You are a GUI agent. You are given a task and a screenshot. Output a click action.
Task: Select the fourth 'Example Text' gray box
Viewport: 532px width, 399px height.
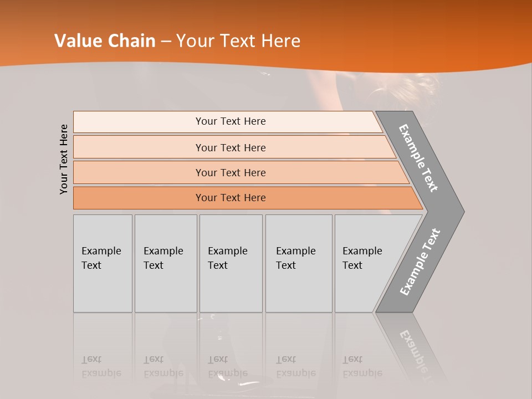(298, 263)
